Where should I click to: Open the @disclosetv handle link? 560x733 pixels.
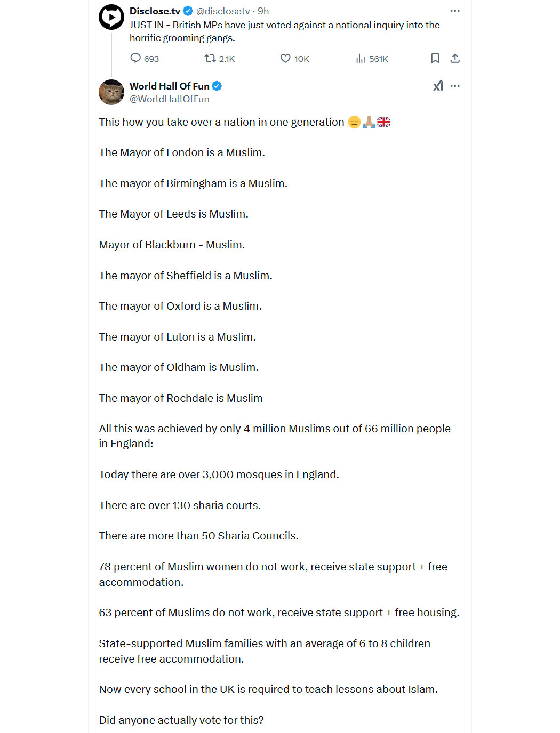(x=223, y=11)
